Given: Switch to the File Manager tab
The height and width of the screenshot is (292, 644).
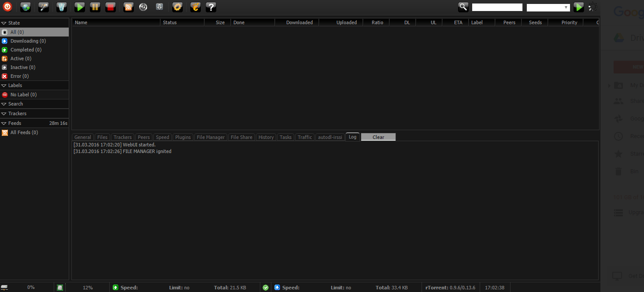Looking at the screenshot, I should 211,137.
